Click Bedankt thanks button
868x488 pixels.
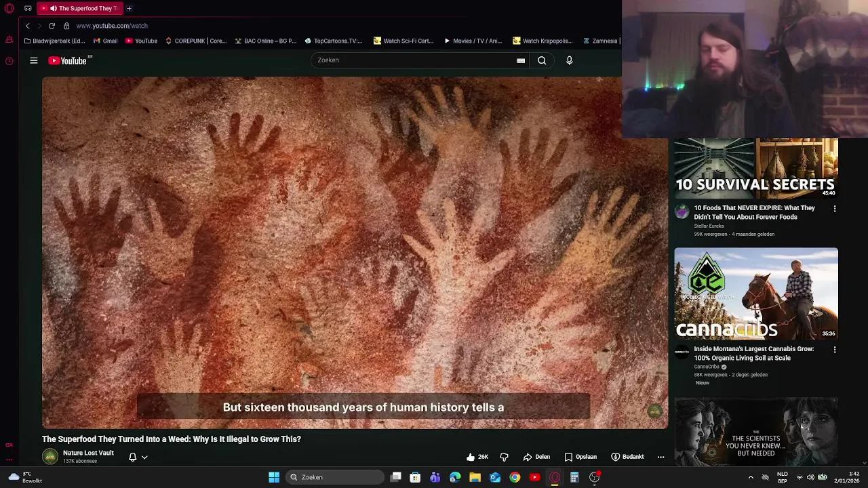point(627,457)
